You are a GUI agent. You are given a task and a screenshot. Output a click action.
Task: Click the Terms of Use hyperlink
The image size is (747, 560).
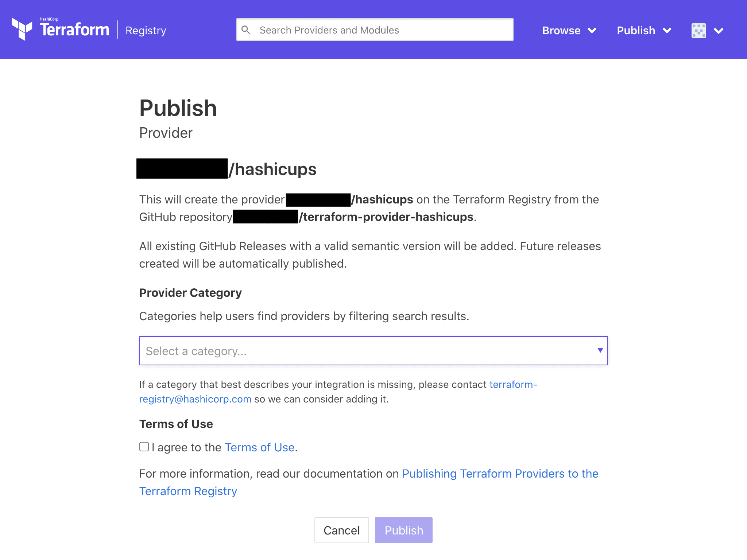pyautogui.click(x=259, y=447)
